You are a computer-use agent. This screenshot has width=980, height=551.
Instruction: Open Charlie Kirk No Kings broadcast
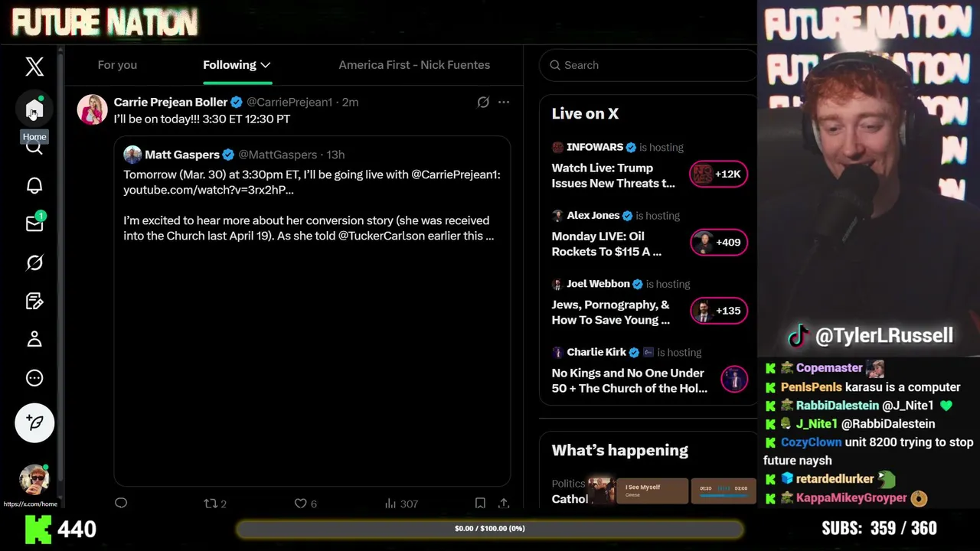pos(629,380)
